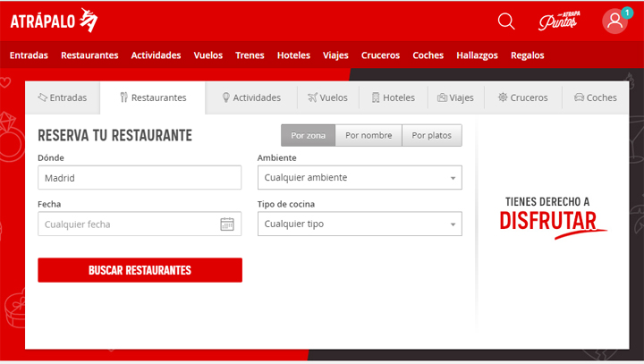The image size is (644, 364).
Task: Open Regalos in the top navigation
Action: tap(528, 55)
